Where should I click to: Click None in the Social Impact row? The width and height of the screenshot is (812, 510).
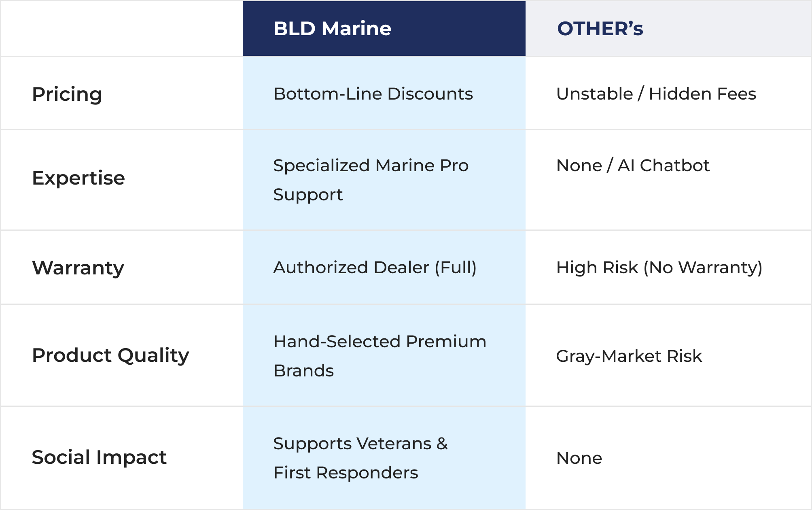[579, 458]
